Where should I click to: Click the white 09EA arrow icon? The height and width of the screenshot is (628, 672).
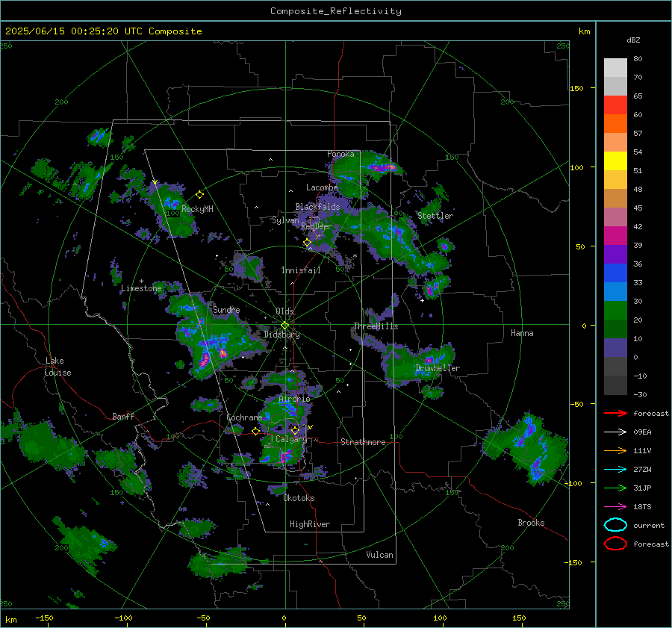pos(615,432)
